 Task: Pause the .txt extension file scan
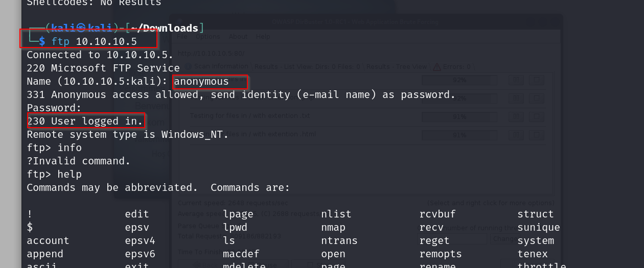[516, 117]
